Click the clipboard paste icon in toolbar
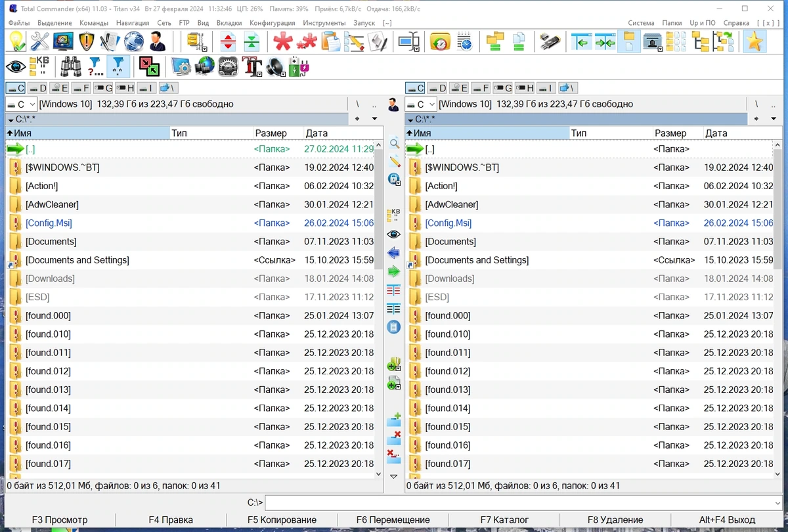 330,41
